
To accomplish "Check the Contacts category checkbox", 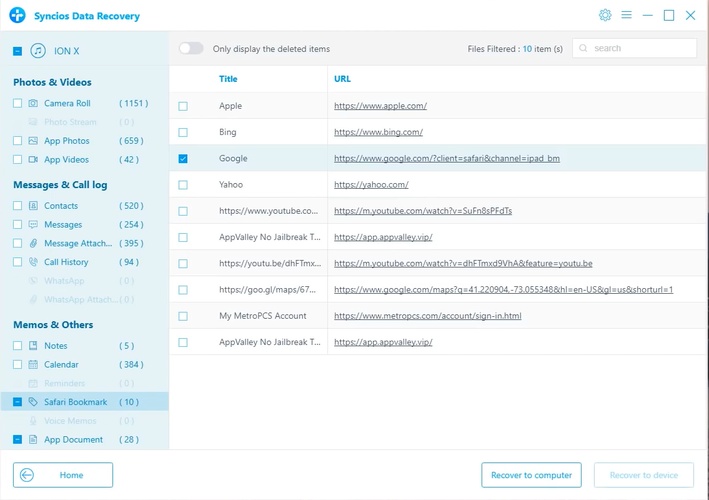I will point(17,206).
